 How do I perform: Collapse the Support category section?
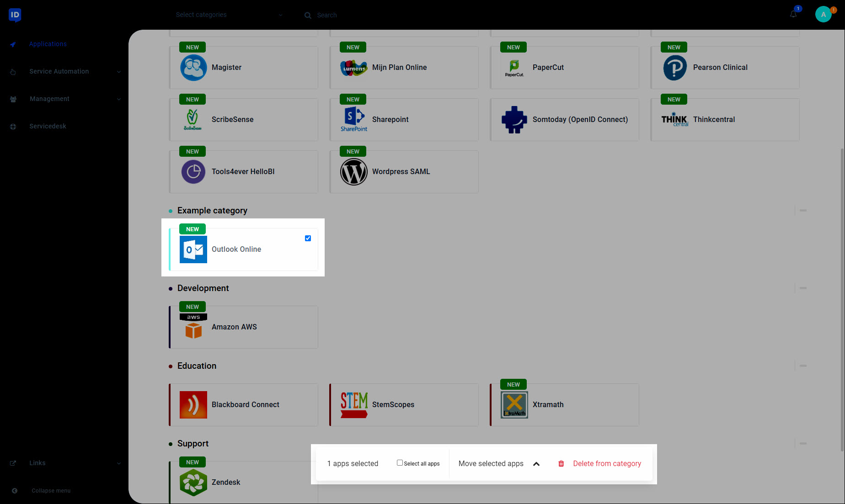coord(803,444)
